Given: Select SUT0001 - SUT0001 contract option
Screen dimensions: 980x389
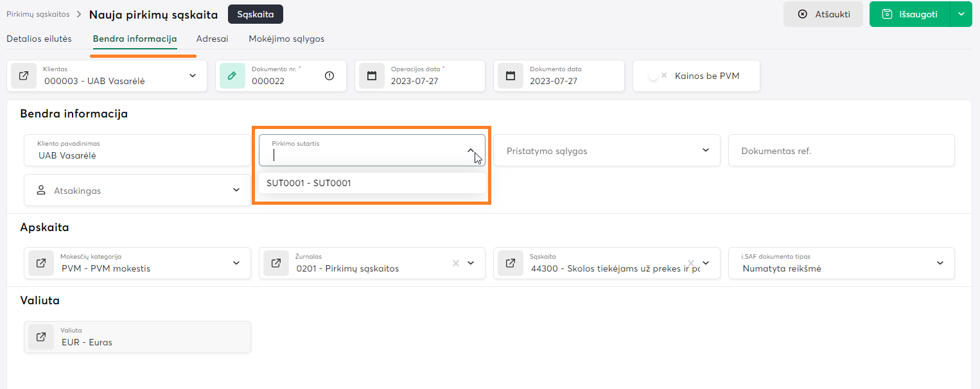Looking at the screenshot, I should coord(309,183).
